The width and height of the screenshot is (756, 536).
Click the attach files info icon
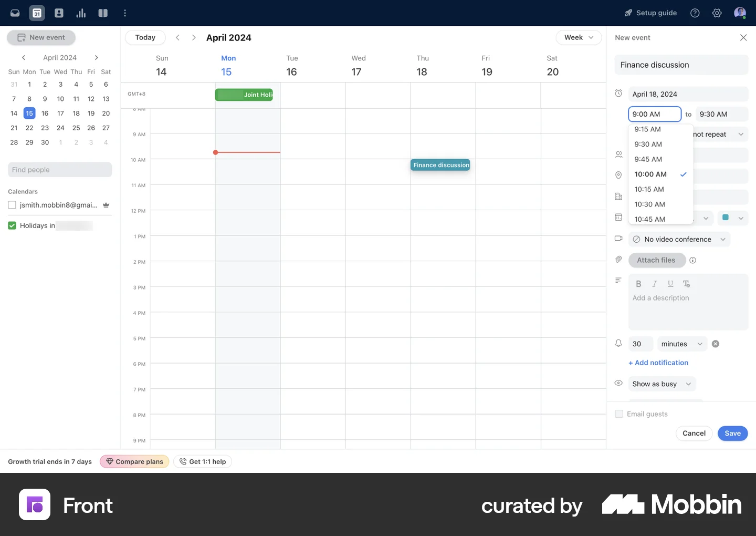click(x=692, y=260)
